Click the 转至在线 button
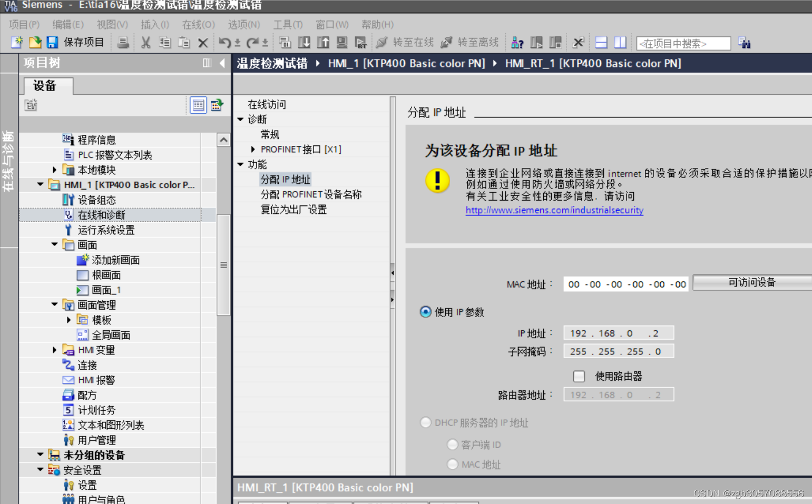Image resolution: width=812 pixels, height=504 pixels. 405,42
